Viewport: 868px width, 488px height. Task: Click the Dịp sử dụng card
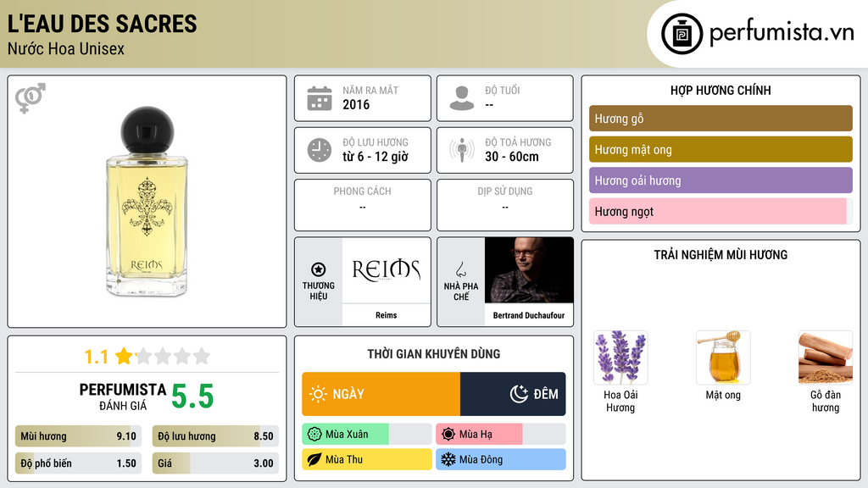(x=505, y=205)
